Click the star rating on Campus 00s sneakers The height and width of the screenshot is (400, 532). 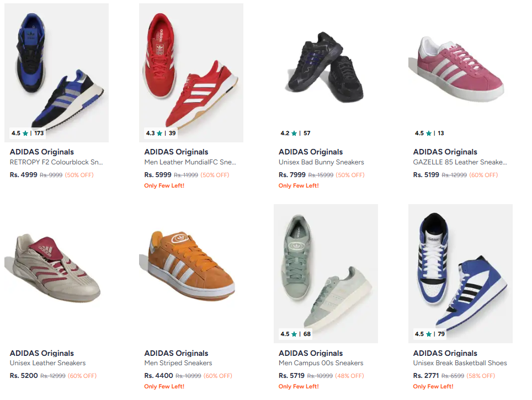(294, 334)
